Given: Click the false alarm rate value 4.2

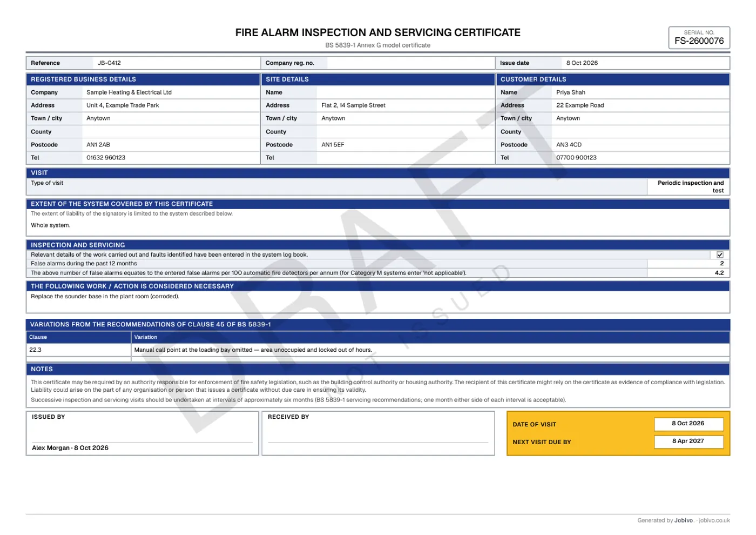Looking at the screenshot, I should 719,273.
